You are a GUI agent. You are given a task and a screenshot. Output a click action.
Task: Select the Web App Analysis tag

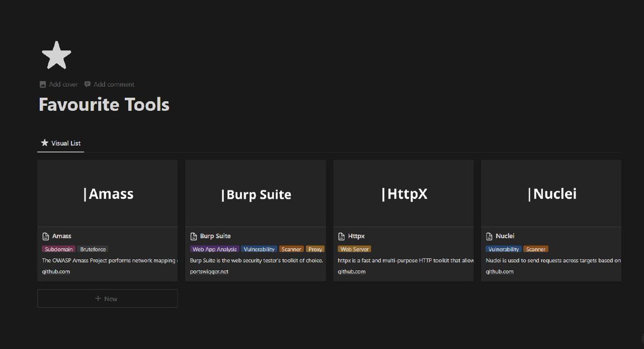pos(215,249)
